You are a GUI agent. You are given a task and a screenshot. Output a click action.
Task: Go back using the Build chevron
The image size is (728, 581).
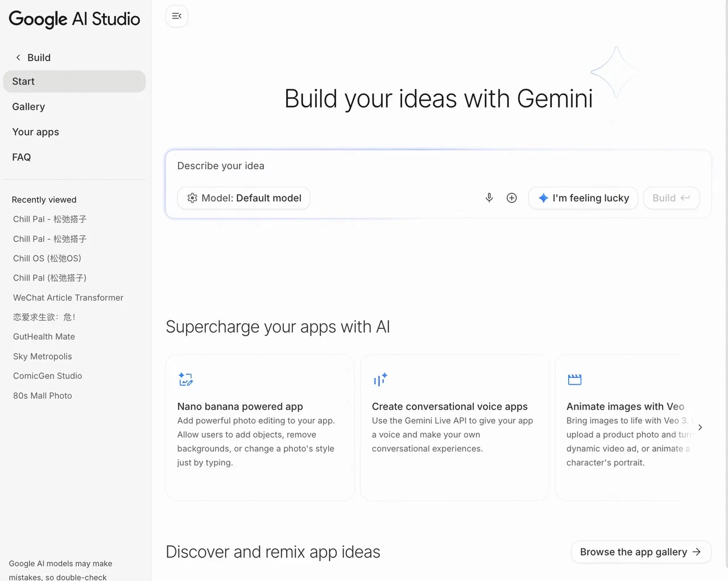click(x=19, y=57)
